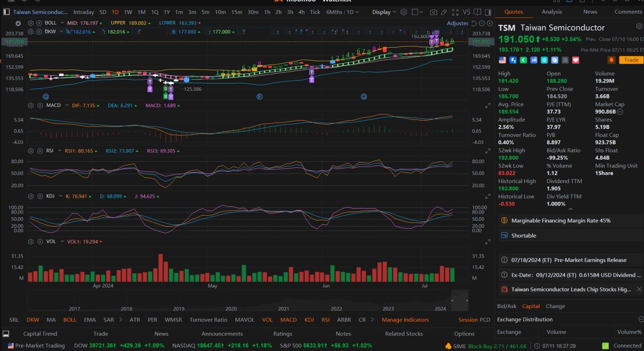
Task: Click the green moon overnight trading icon
Action: (x=523, y=60)
